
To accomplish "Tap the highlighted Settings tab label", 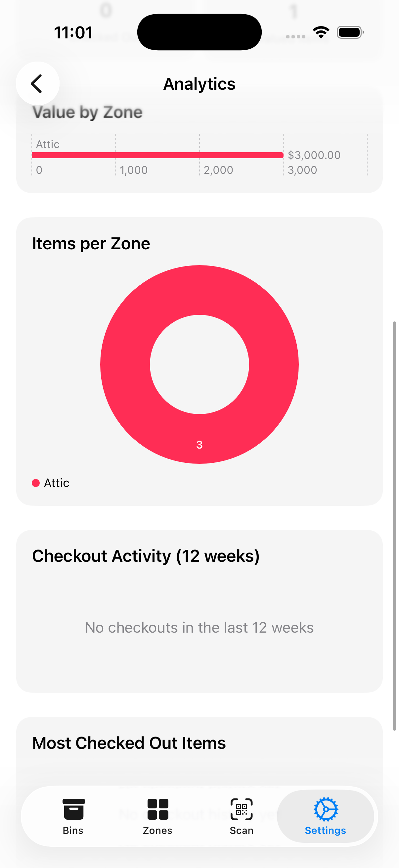I will [325, 830].
